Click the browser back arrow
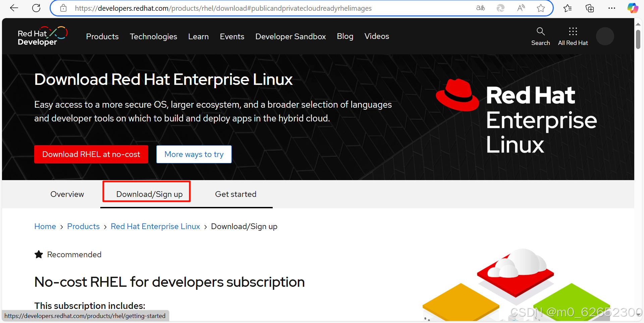The width and height of the screenshot is (644, 323). [14, 8]
